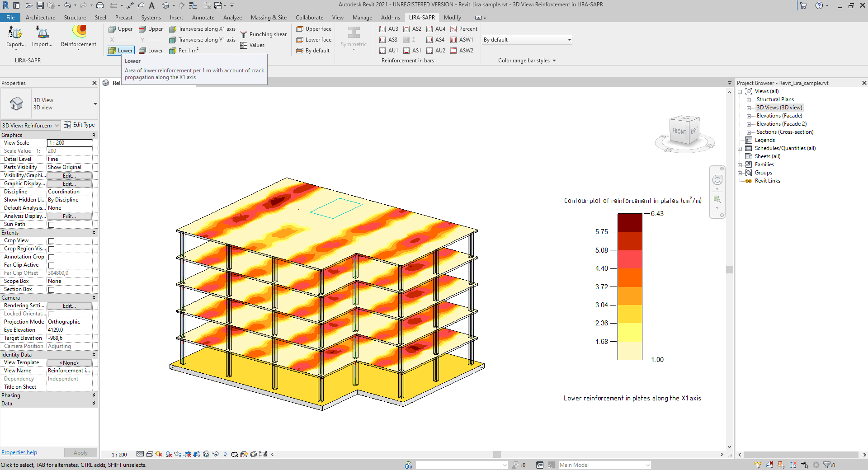The image size is (868, 470).
Task: Switch to the Structure ribbon tab
Action: pos(75,18)
